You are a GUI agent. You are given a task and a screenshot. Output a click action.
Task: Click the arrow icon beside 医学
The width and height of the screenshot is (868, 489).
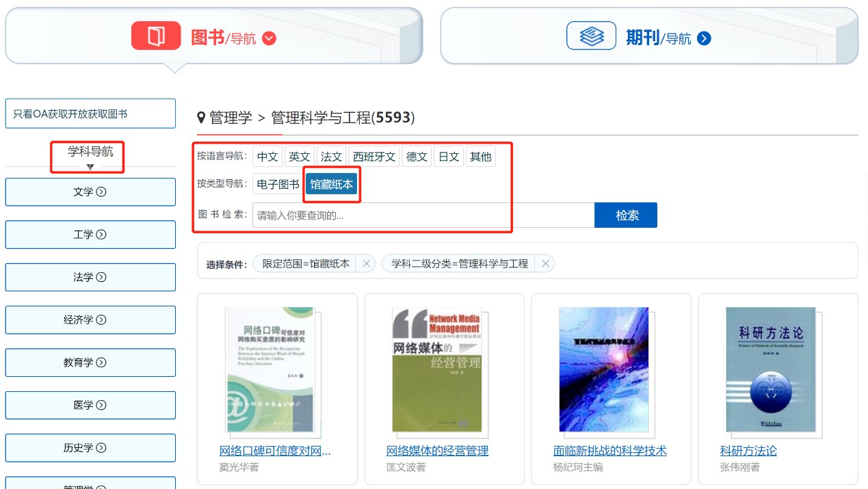point(101,405)
